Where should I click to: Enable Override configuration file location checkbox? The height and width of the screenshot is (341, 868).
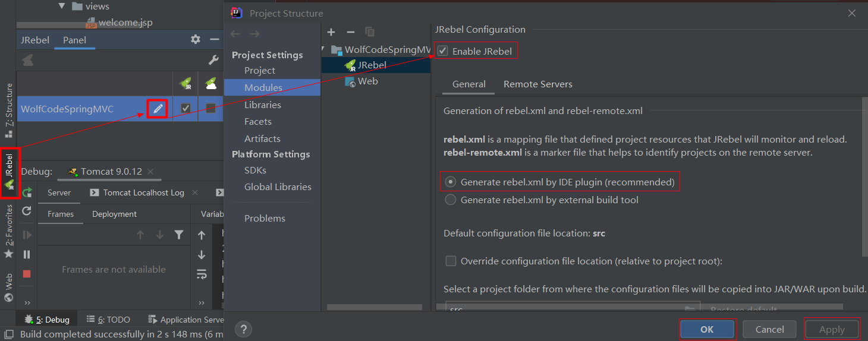point(451,261)
